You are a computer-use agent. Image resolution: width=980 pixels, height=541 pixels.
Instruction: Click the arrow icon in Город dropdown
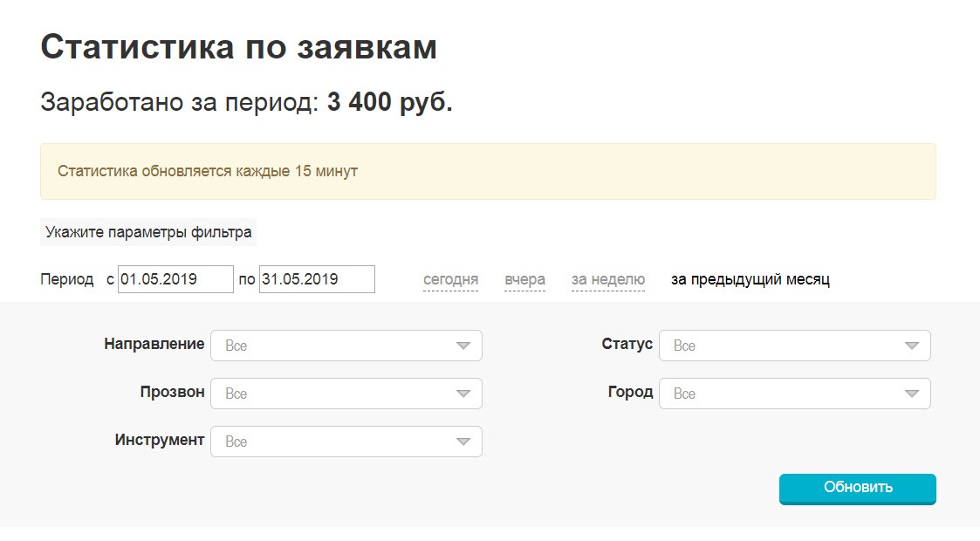tap(912, 394)
